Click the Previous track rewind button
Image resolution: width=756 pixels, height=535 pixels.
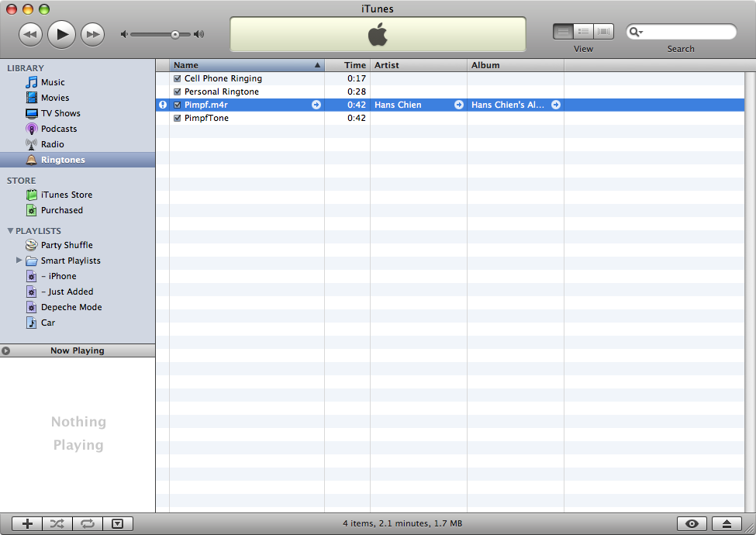(x=30, y=34)
